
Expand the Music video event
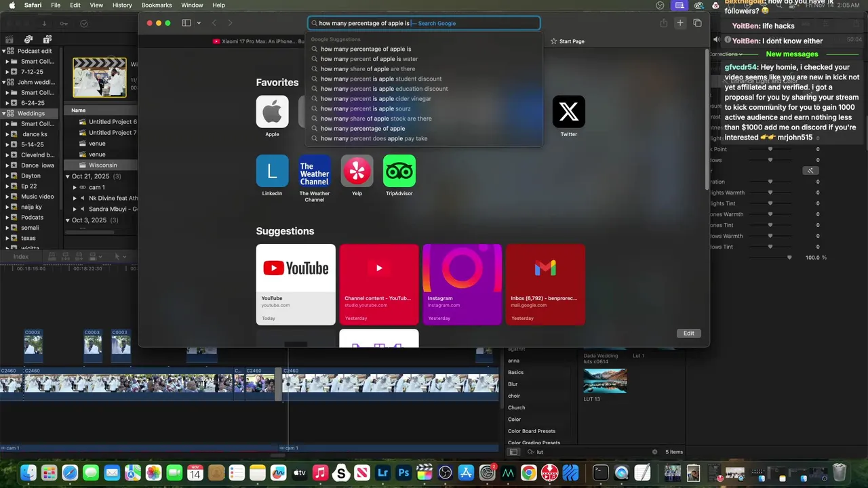(x=7, y=197)
